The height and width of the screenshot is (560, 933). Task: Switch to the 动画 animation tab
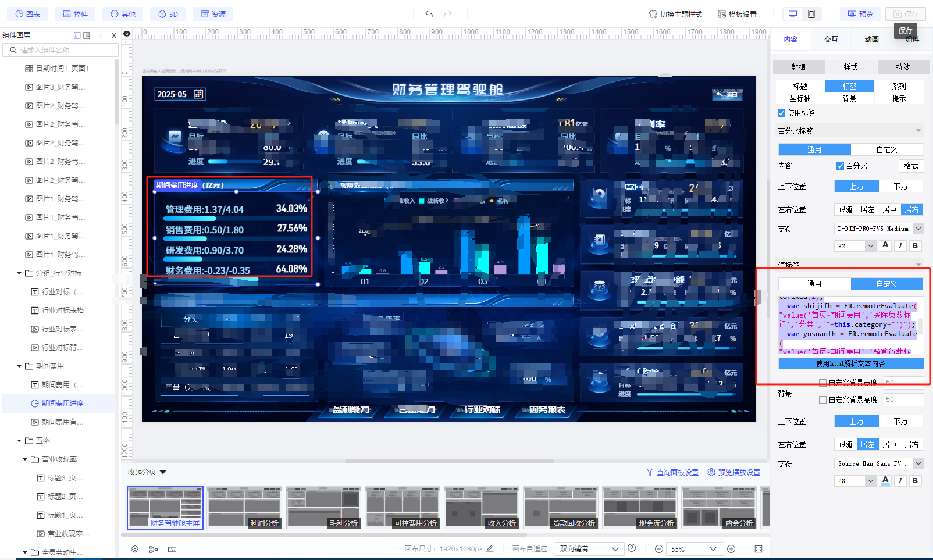click(871, 40)
